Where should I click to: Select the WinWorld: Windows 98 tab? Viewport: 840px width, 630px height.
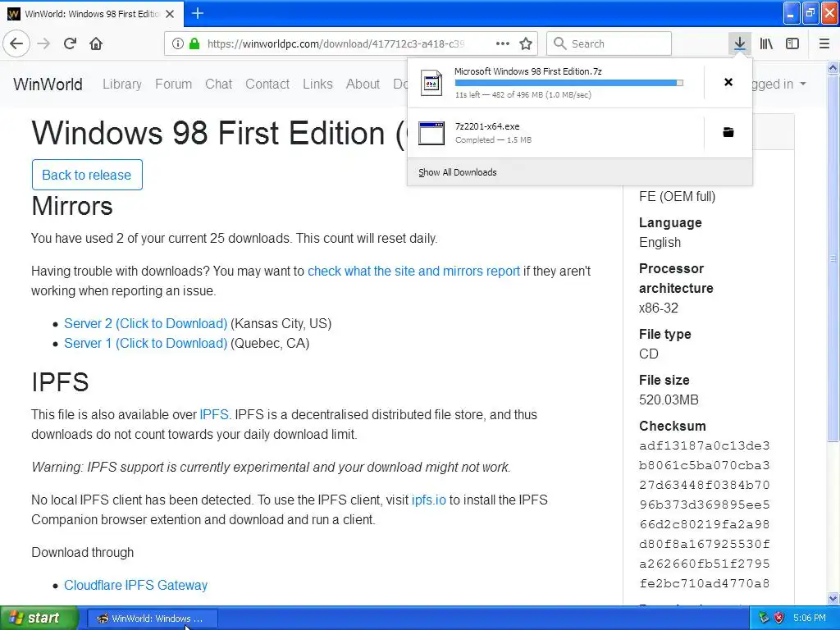92,14
